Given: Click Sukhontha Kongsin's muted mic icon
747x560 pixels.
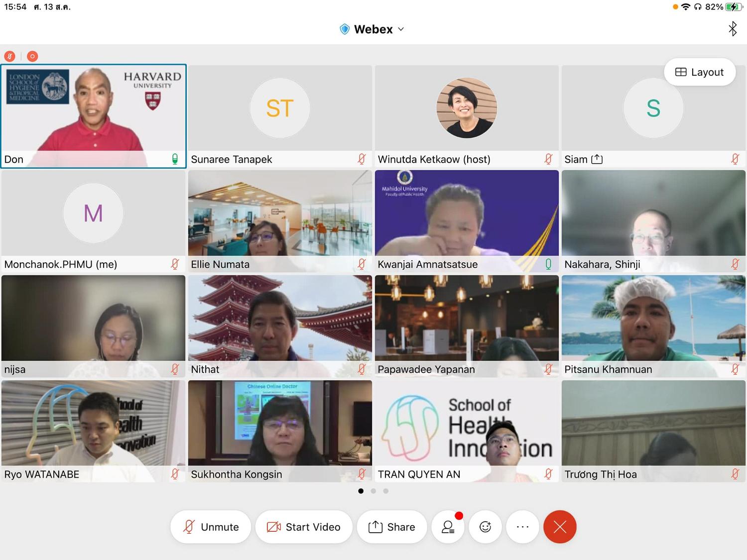Looking at the screenshot, I should [362, 474].
